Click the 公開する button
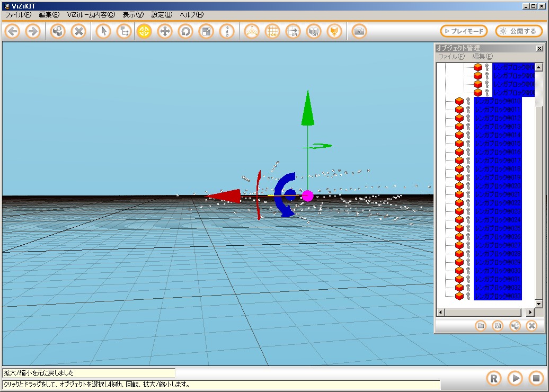Viewport: 549px width, 392px height. (x=519, y=31)
